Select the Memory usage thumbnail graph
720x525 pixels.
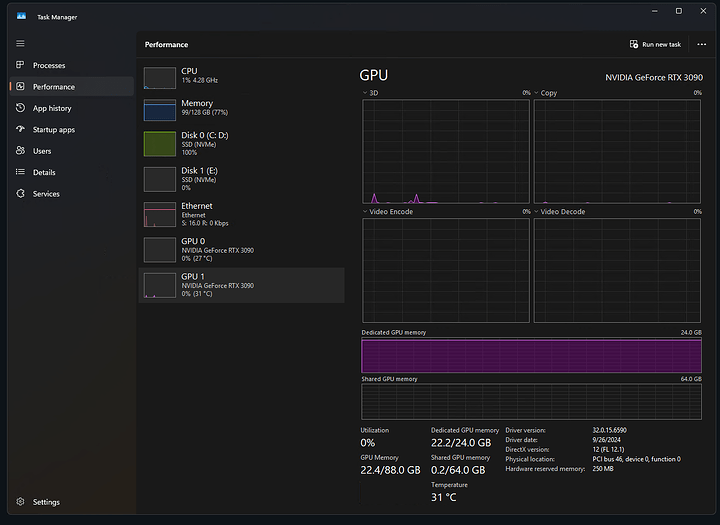click(159, 110)
